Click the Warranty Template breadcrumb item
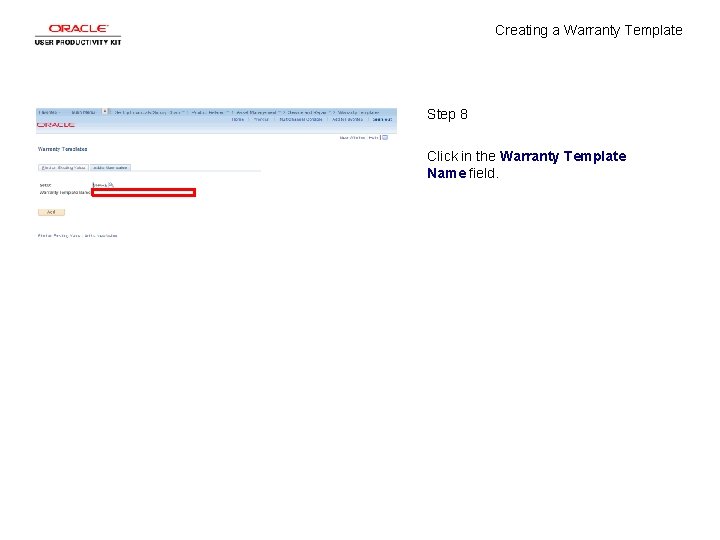 (x=359, y=112)
